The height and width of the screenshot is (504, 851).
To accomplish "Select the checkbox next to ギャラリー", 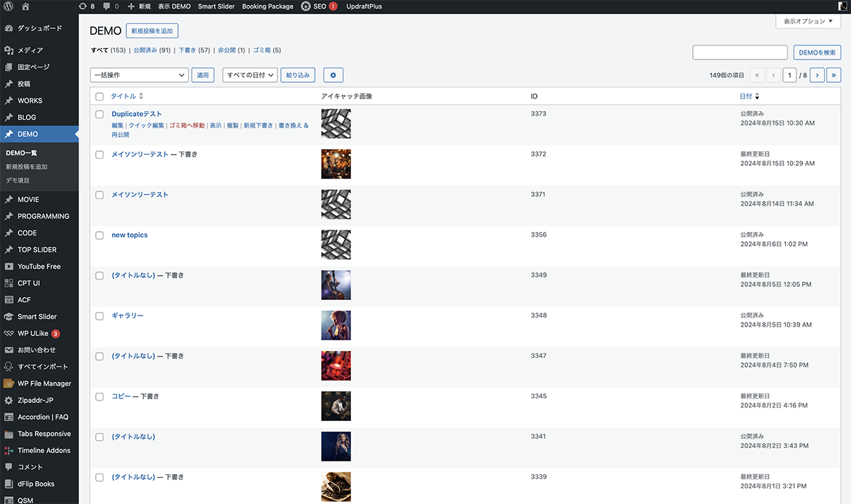I will click(x=99, y=316).
